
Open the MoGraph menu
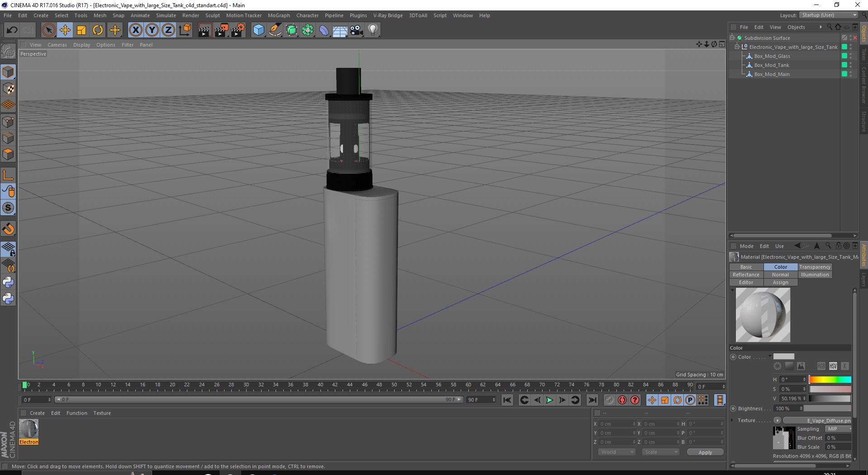[x=279, y=15]
